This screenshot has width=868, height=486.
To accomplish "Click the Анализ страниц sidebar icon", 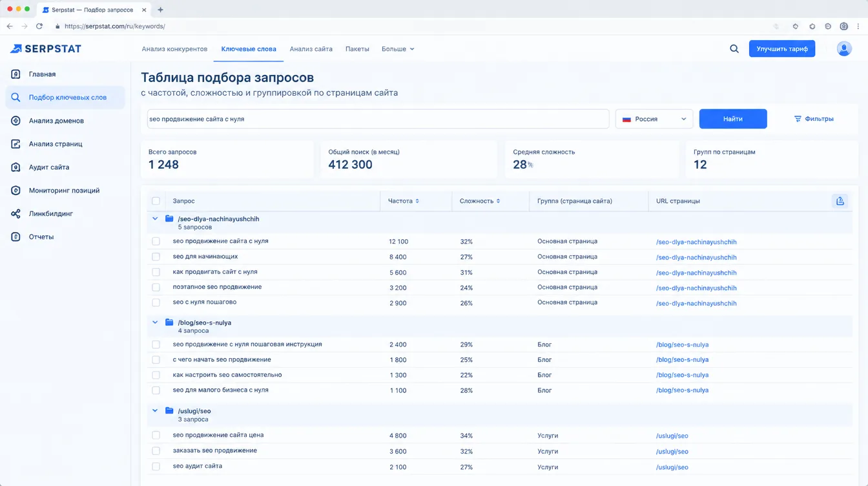I will (15, 144).
